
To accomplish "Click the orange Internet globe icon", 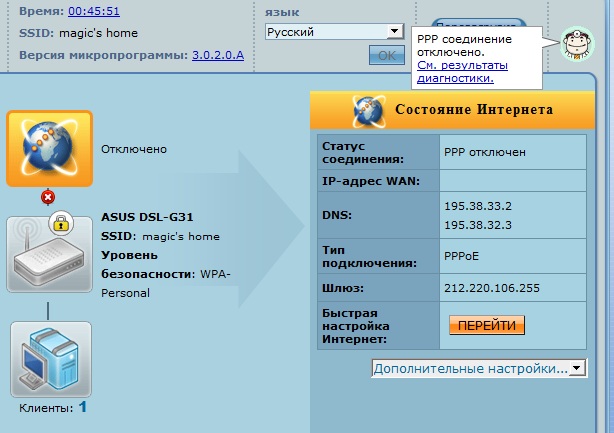I will (50, 149).
